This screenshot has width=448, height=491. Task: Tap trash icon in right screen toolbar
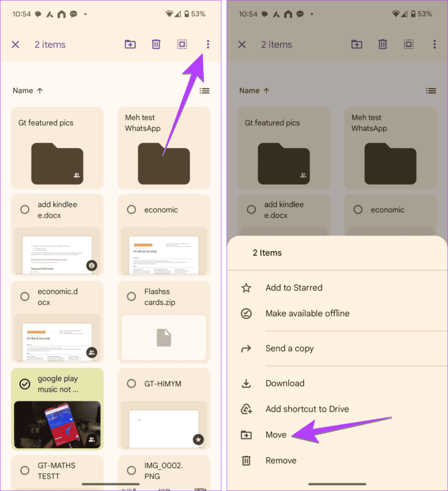(382, 44)
